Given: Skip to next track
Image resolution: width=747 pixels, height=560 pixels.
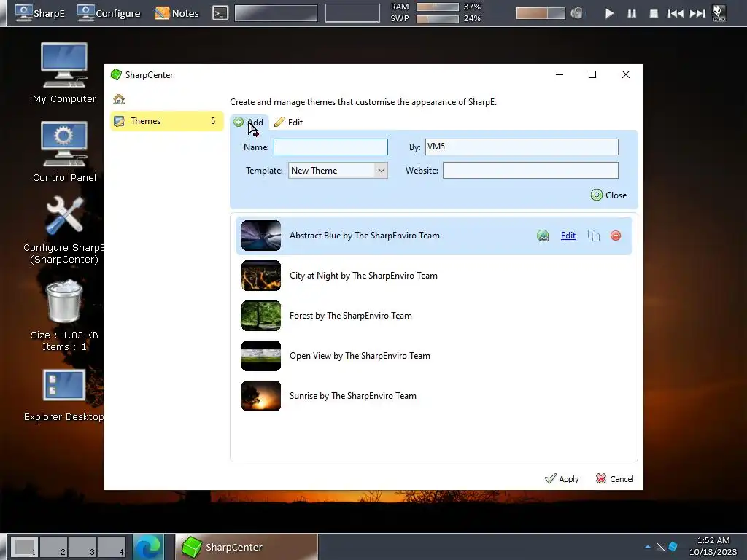Looking at the screenshot, I should 697,13.
